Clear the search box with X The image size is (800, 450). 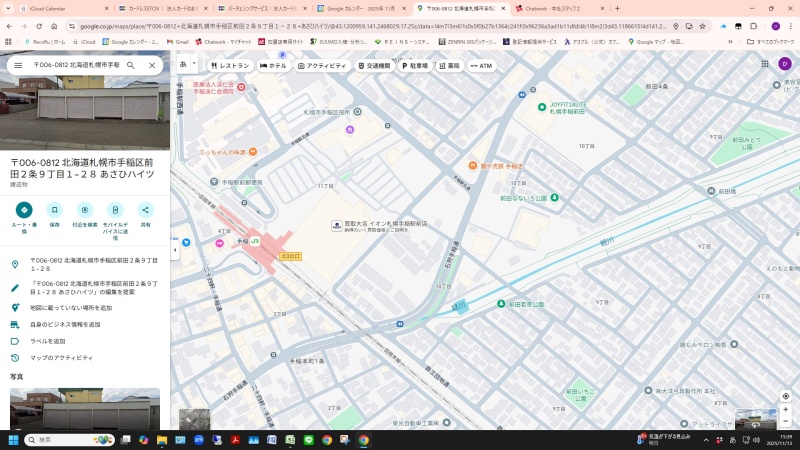click(152, 65)
